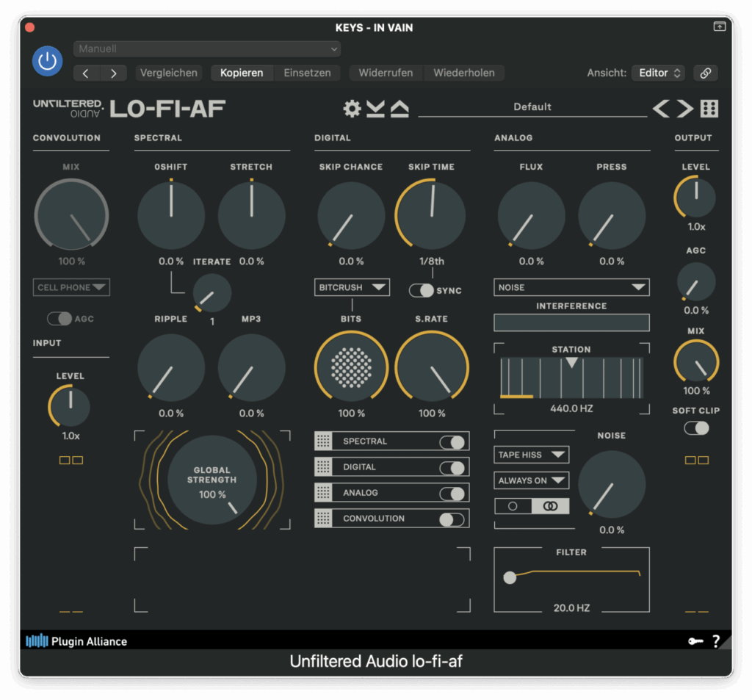This screenshot has width=752, height=700.
Task: Open the preset browser grid icon
Action: 709,109
